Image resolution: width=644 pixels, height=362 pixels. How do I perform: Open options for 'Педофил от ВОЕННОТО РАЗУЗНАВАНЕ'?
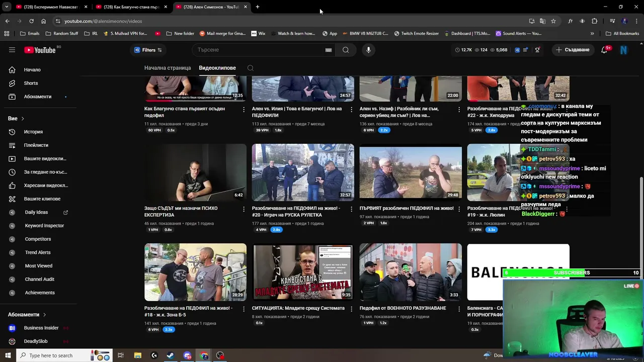459,308
